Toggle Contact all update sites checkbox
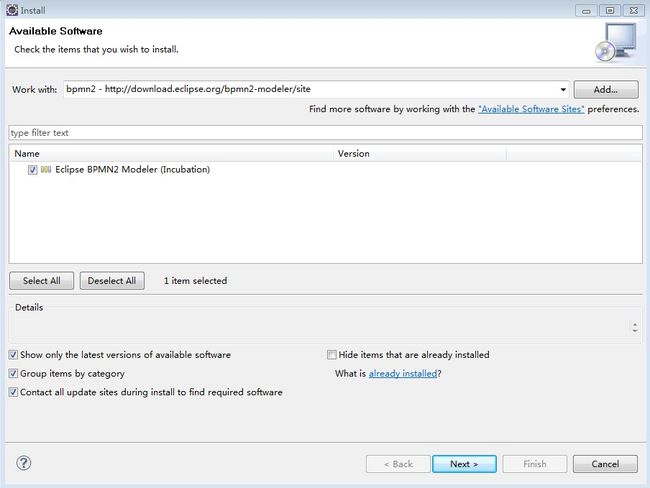 (13, 392)
